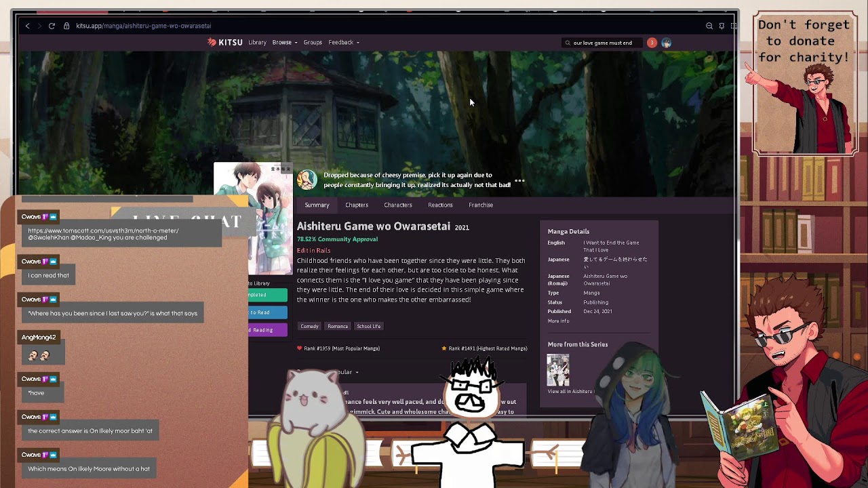Mark the manga as Completed

(x=268, y=295)
